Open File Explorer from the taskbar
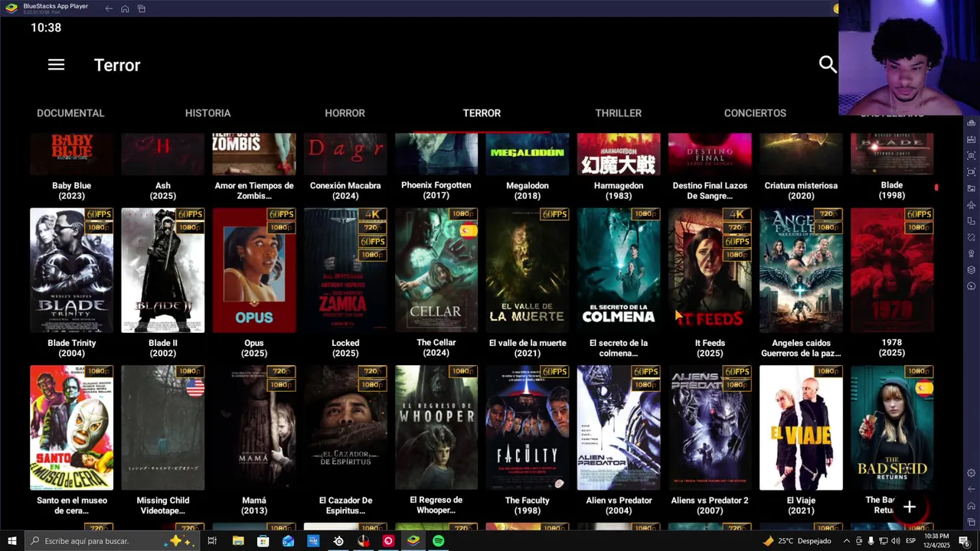 238,541
